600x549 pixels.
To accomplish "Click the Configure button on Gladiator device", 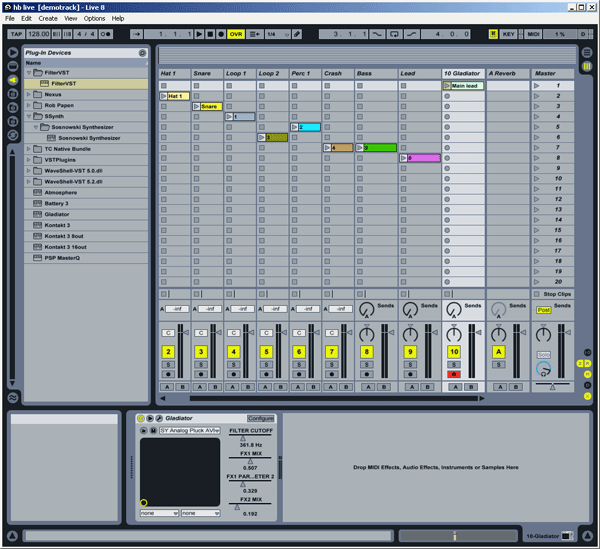I will 260,418.
